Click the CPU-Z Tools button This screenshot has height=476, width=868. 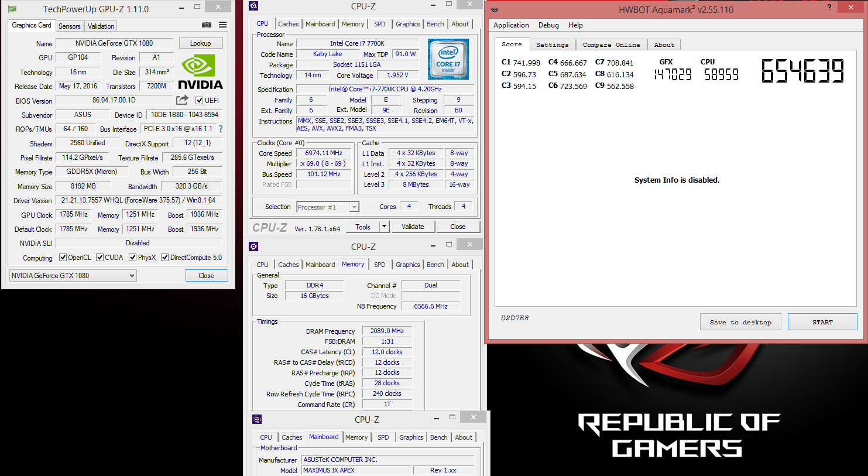363,227
